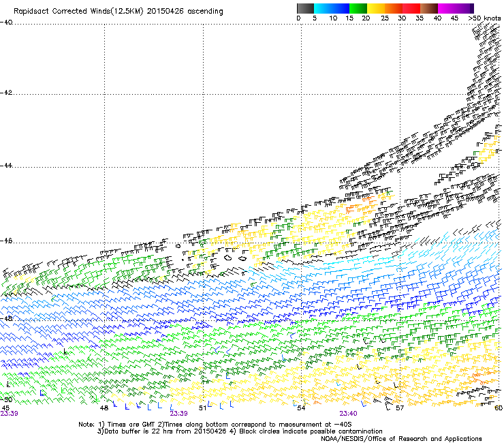Click the color legend's '45' knots label
Image resolution: width=504 pixels, height=443 pixels.
click(x=454, y=18)
